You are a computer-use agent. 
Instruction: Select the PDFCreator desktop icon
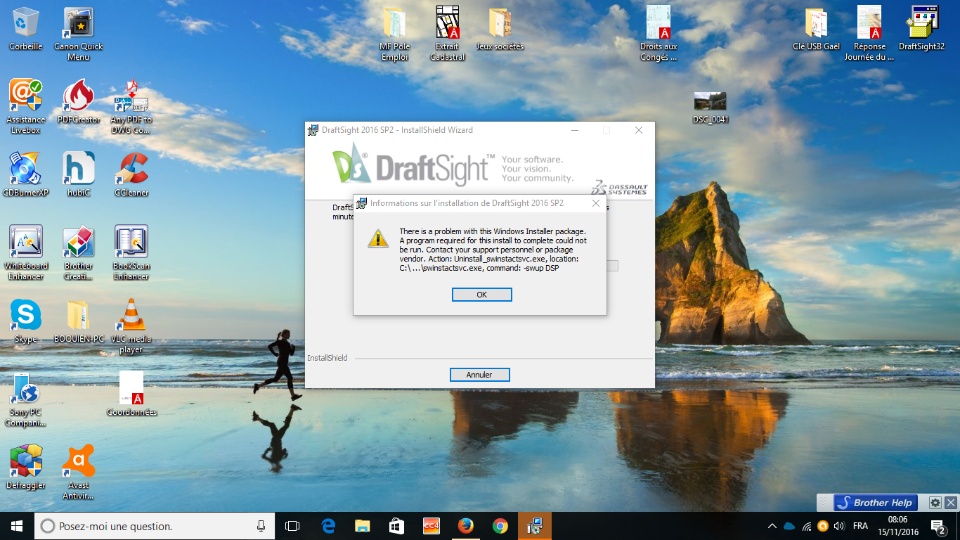coord(78,102)
